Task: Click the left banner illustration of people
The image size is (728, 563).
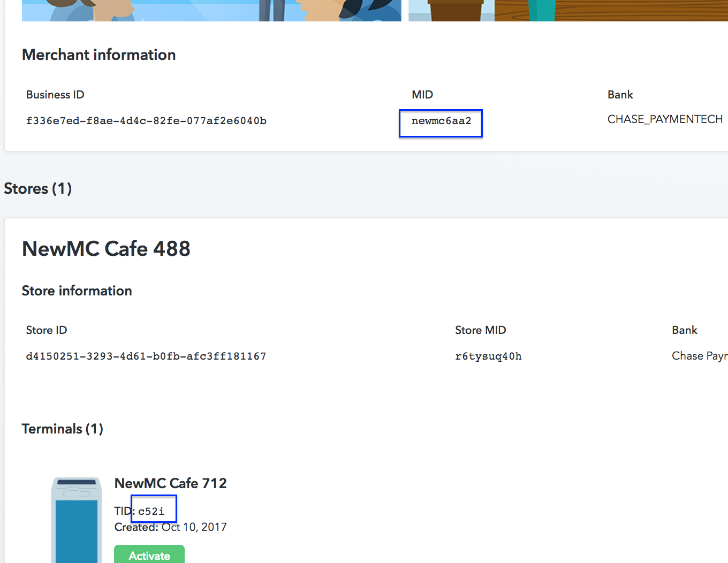Action: pos(211,11)
